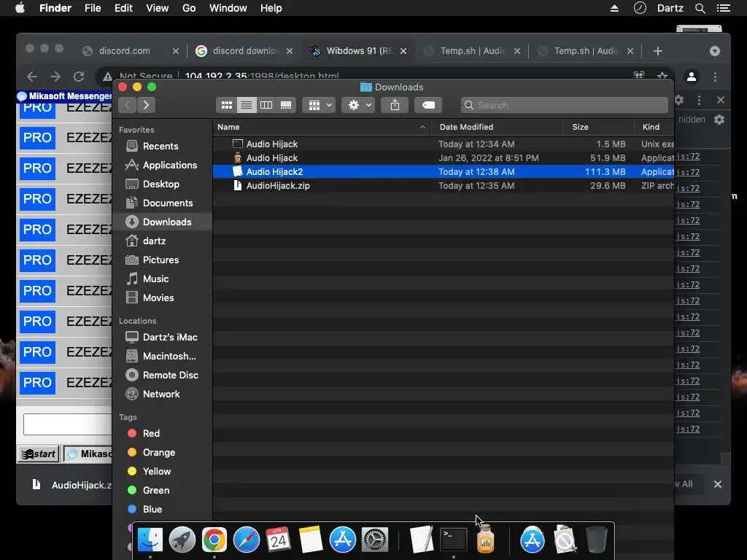Open the Finder File menu
This screenshot has height=560, width=747.
point(93,8)
